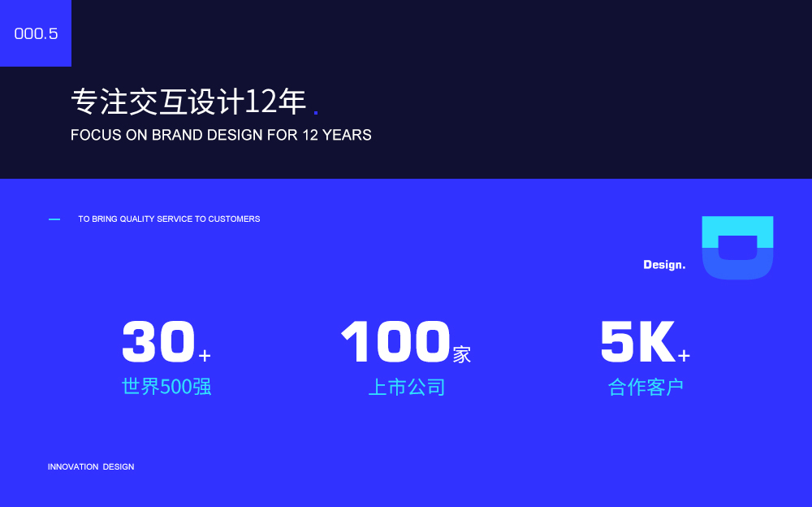The height and width of the screenshot is (507, 812).
Task: Click TO BRING QUALITY SERVICE TO CUSTOMERS text
Action: tap(169, 219)
